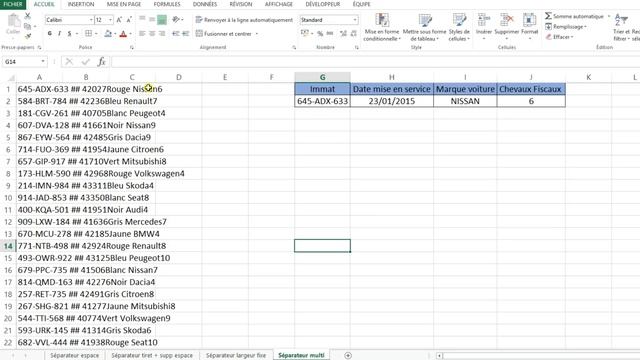Toggle middle vertical alignment
The image size is (640, 360).
click(x=152, y=19)
